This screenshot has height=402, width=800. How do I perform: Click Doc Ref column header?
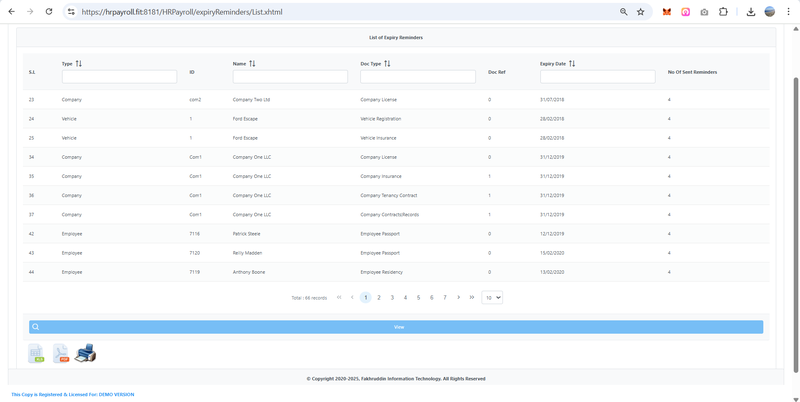[497, 72]
